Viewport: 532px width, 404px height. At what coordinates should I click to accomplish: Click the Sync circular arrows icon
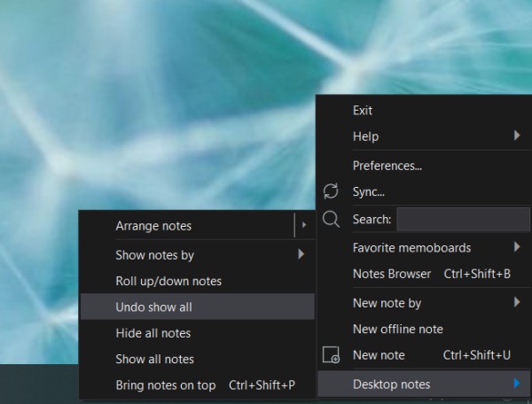coord(331,190)
